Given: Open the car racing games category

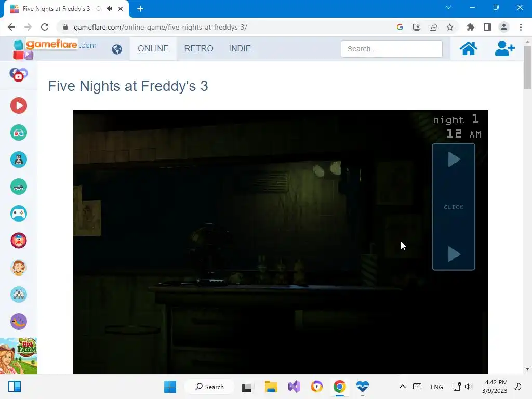Looking at the screenshot, I should (x=19, y=187).
